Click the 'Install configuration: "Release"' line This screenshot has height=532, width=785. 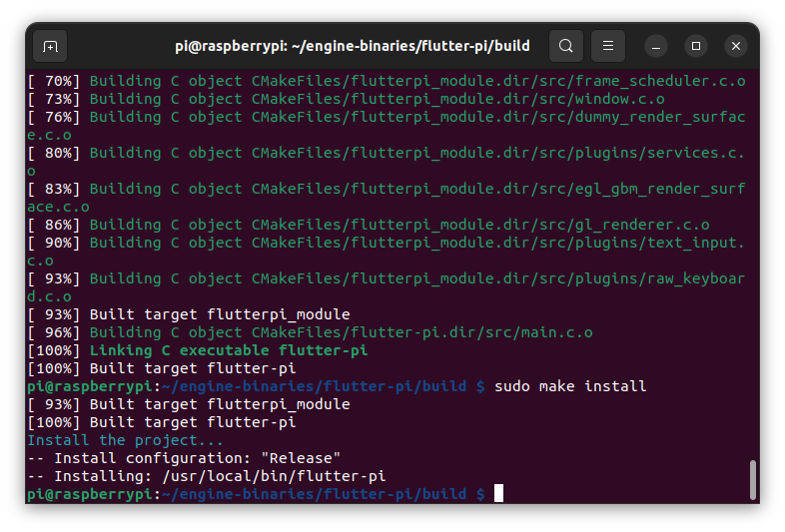(184, 458)
